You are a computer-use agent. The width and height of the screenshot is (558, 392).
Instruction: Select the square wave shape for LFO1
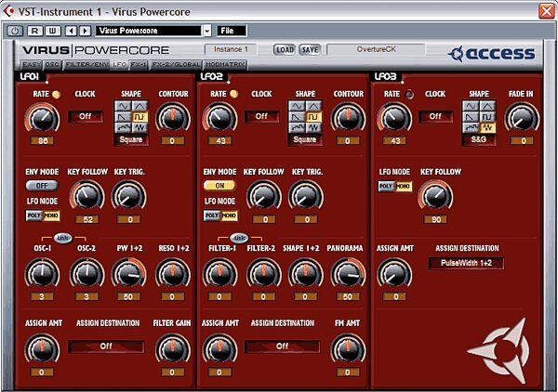[x=139, y=116]
